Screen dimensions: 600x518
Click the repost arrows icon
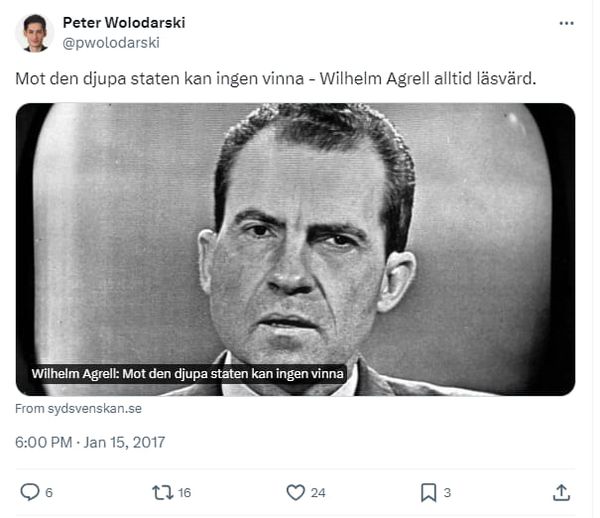[161, 492]
